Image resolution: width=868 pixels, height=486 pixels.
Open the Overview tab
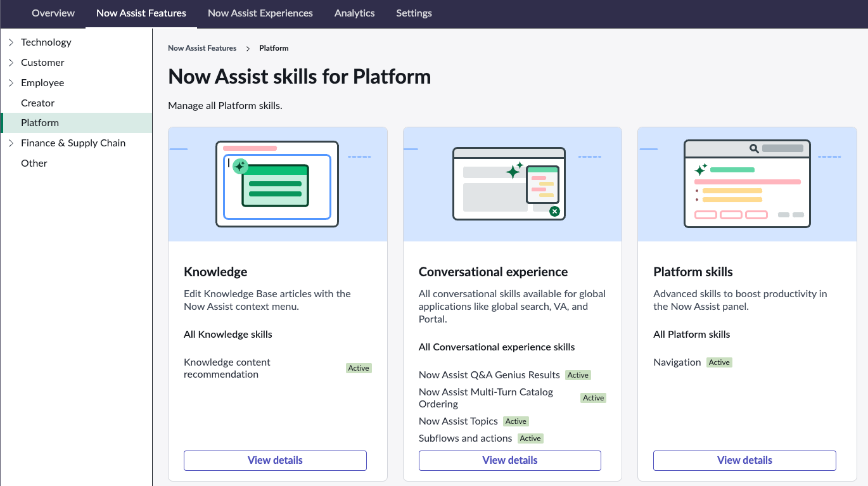[x=53, y=13]
